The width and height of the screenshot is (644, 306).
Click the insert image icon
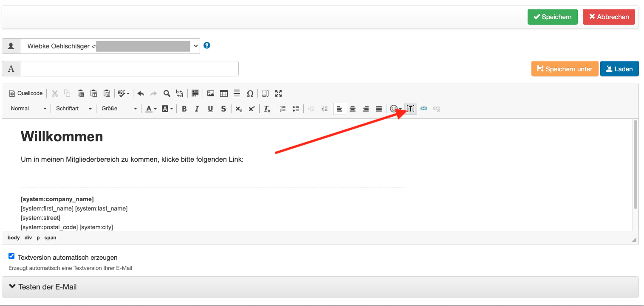click(210, 93)
